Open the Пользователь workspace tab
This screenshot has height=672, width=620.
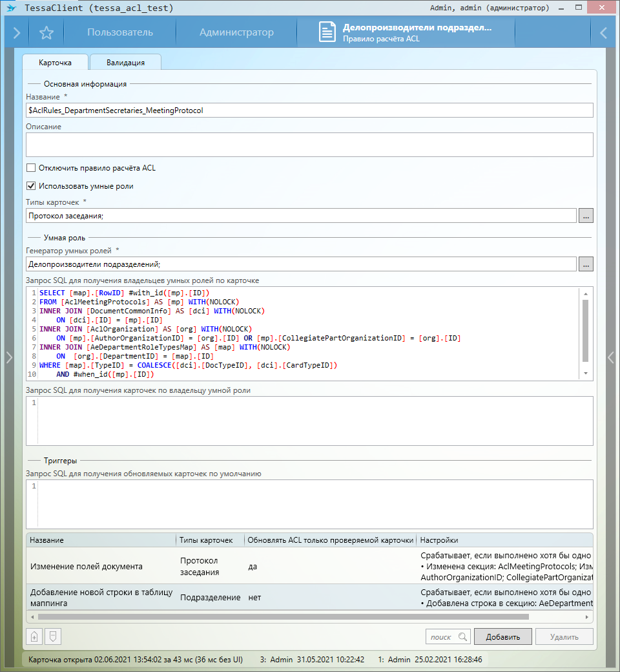coord(120,32)
